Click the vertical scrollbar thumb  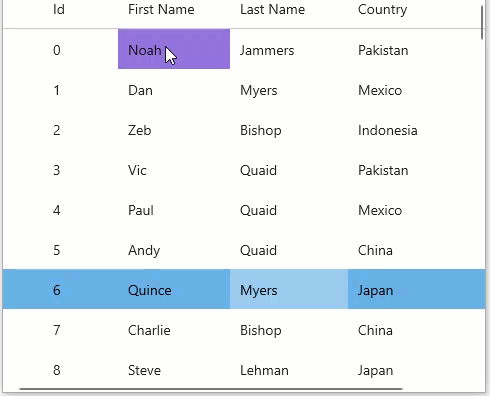(482, 23)
